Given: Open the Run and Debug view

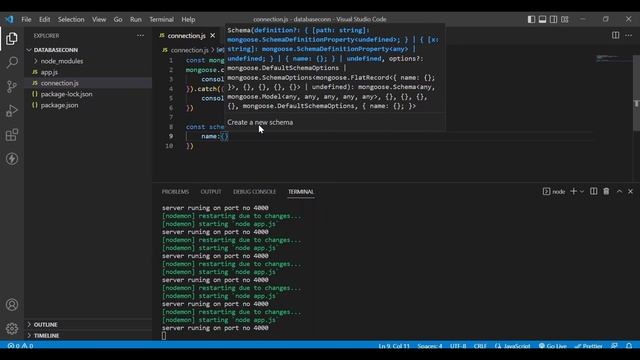Looking at the screenshot, I should [12, 111].
